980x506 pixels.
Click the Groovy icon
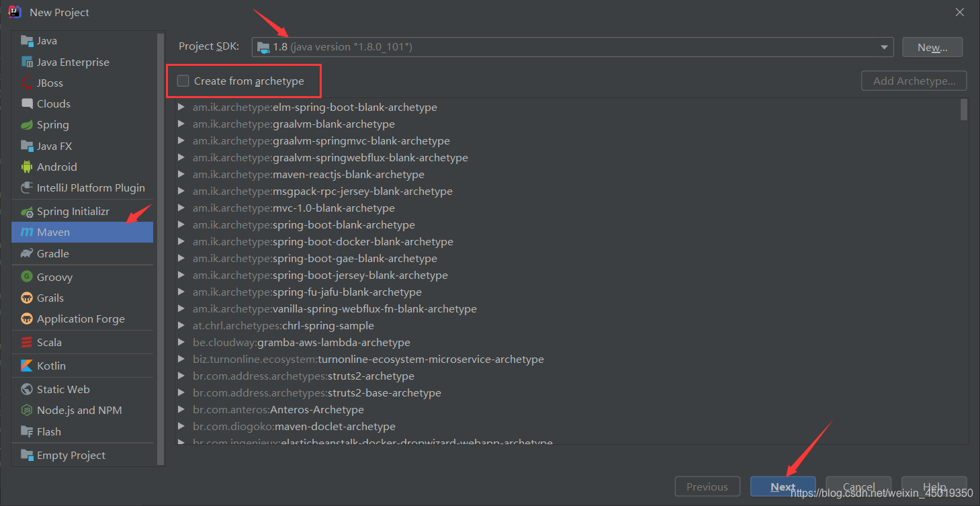click(27, 277)
